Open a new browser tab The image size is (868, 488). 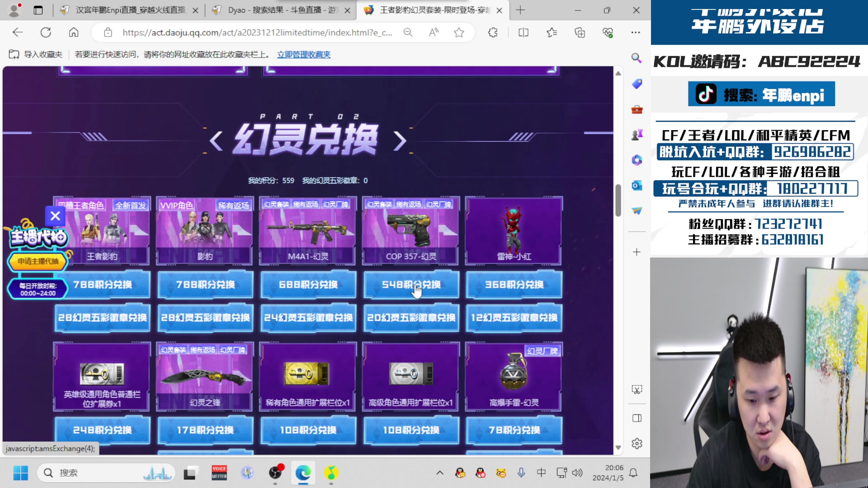tap(520, 10)
